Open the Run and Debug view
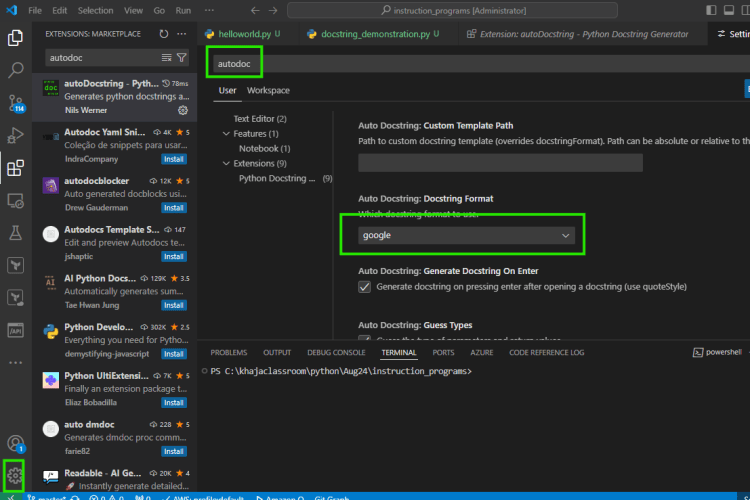The width and height of the screenshot is (750, 500). 15,135
